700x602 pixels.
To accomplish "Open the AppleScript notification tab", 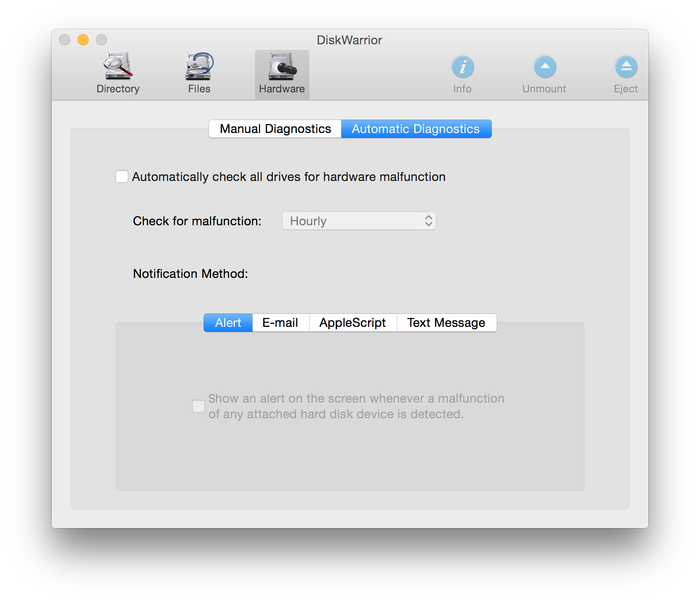I will 353,323.
